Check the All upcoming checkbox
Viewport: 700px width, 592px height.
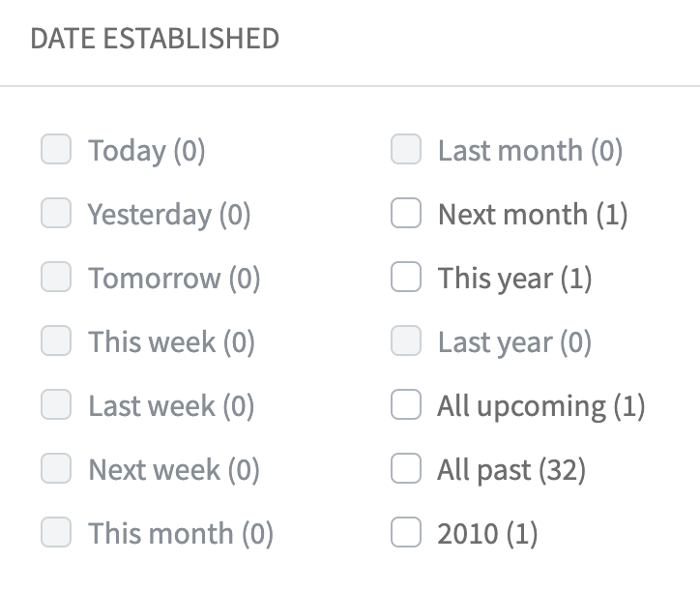pos(406,405)
